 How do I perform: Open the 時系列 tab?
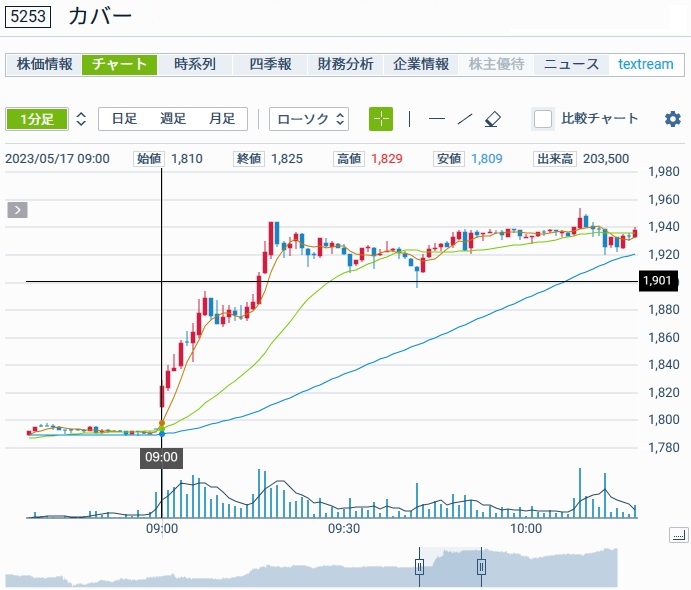(x=194, y=64)
